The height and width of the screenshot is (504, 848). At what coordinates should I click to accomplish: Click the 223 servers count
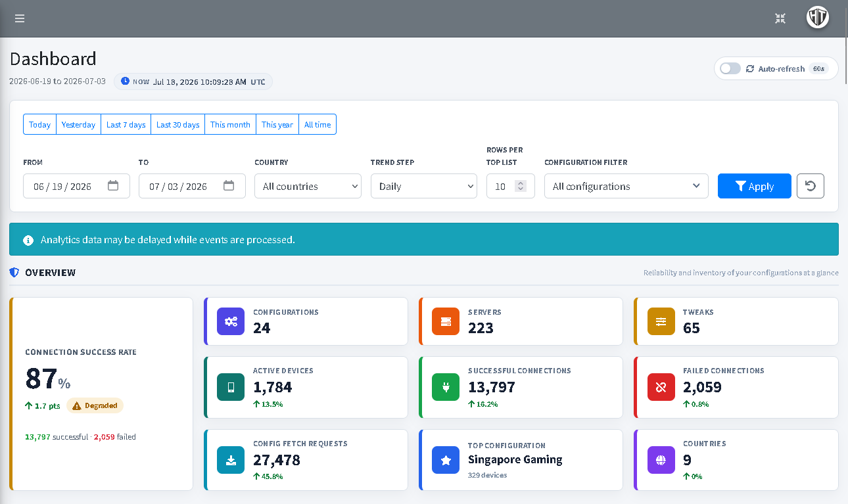[x=481, y=328]
